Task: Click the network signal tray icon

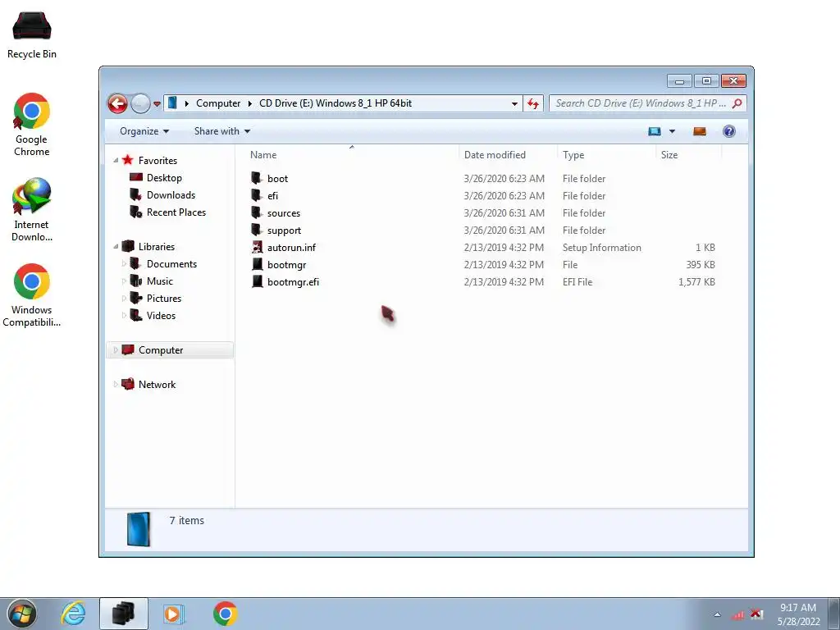Action: click(x=738, y=614)
